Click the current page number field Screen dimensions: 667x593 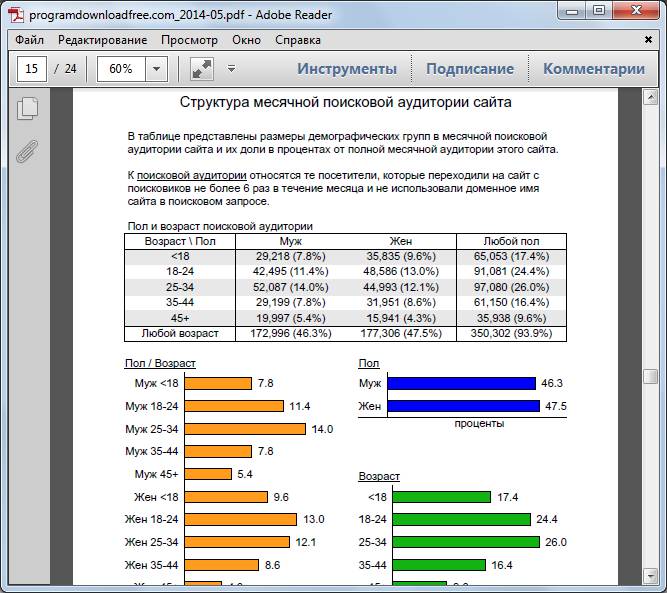[x=32, y=69]
